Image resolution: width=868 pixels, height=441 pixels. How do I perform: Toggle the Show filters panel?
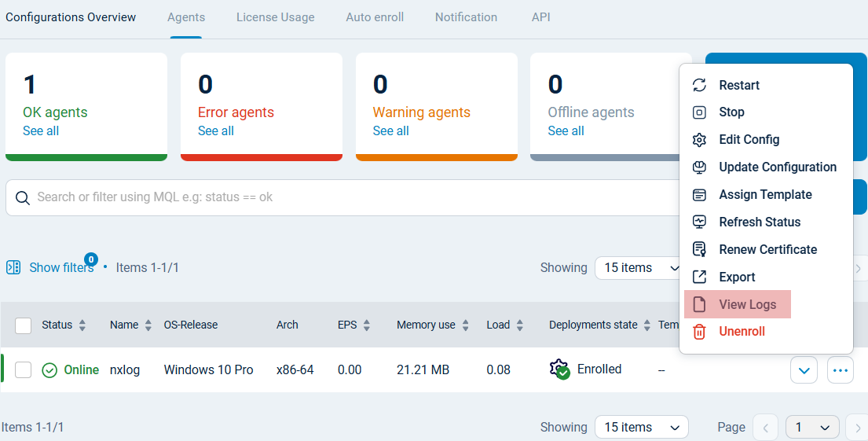[52, 267]
